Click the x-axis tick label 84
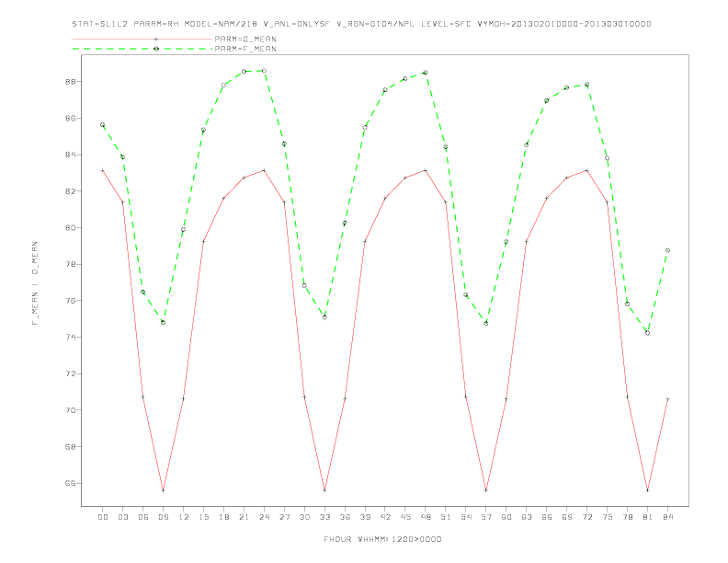The height and width of the screenshot is (563, 728). click(x=667, y=517)
